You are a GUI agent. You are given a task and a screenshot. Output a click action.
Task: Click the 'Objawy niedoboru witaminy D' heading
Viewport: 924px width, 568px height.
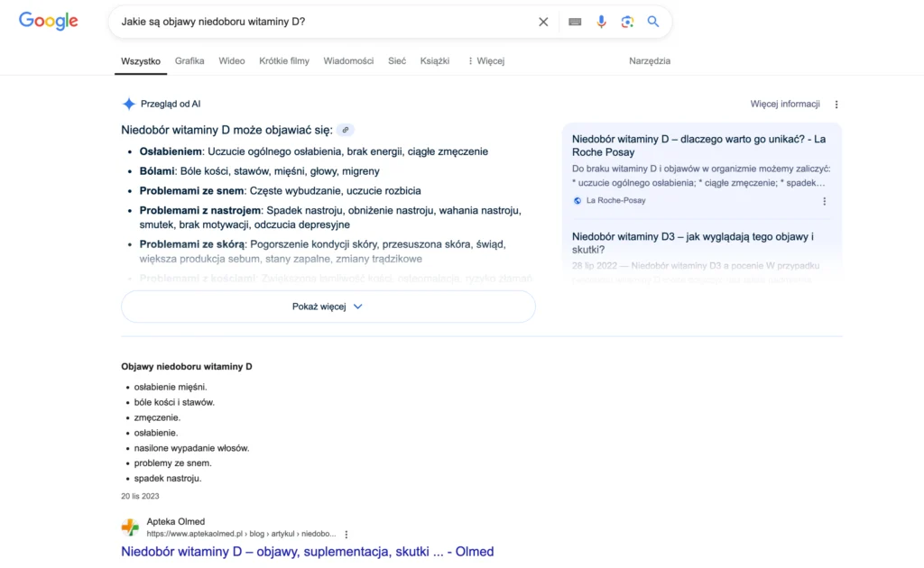point(187,366)
